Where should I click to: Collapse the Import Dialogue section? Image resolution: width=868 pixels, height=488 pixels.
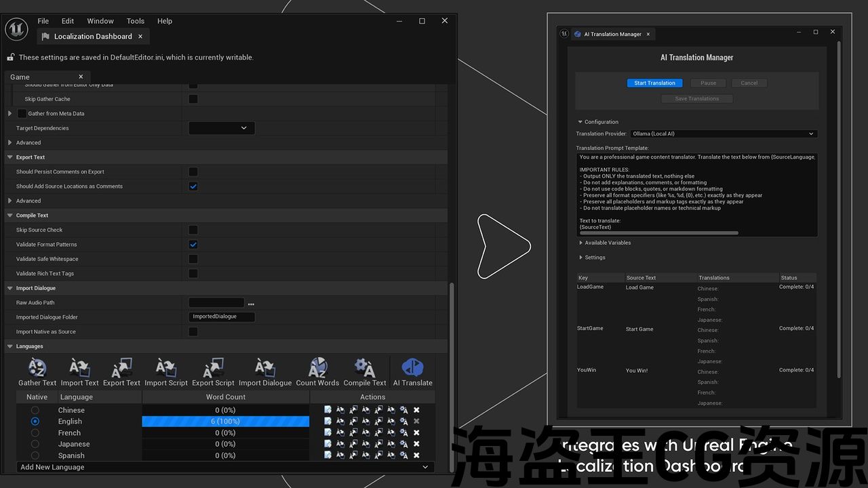pos(10,288)
